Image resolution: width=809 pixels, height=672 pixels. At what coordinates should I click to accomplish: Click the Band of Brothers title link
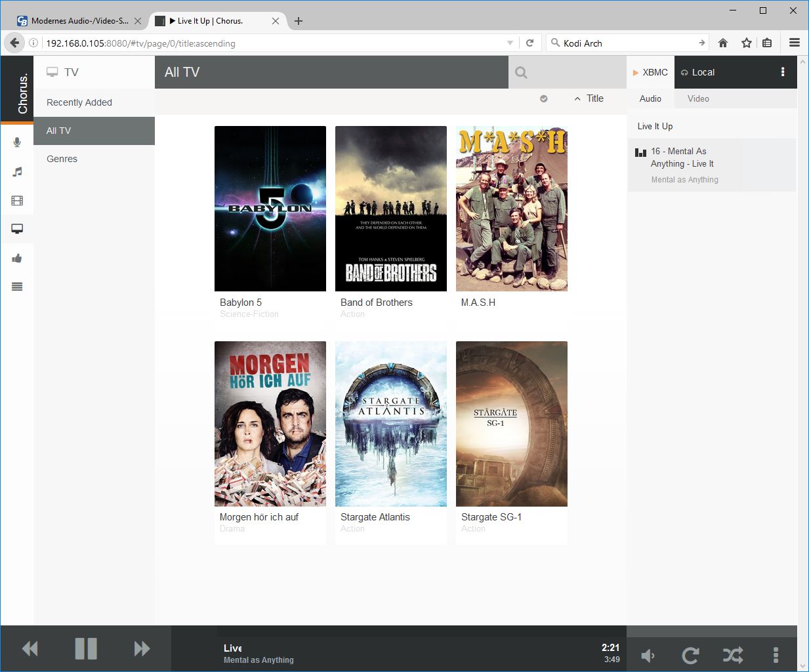tap(377, 303)
